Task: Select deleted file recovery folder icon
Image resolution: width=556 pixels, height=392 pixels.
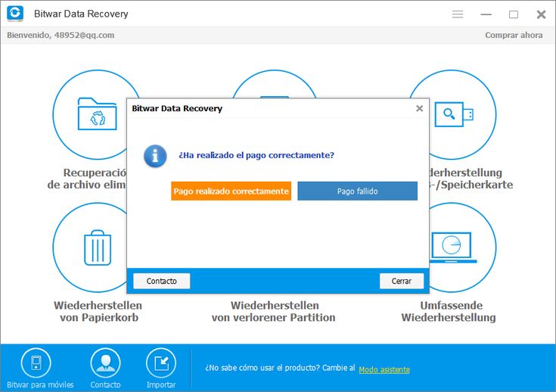Action: click(x=97, y=114)
